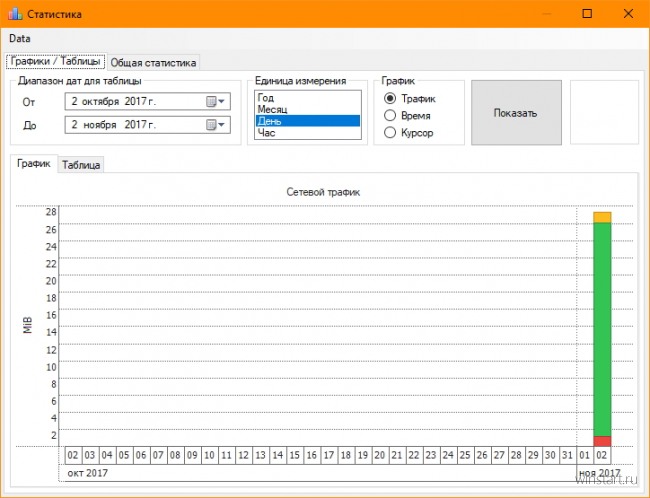The height and width of the screenshot is (498, 650).
Task: Click day 10 on the chart axis
Action: (209, 455)
